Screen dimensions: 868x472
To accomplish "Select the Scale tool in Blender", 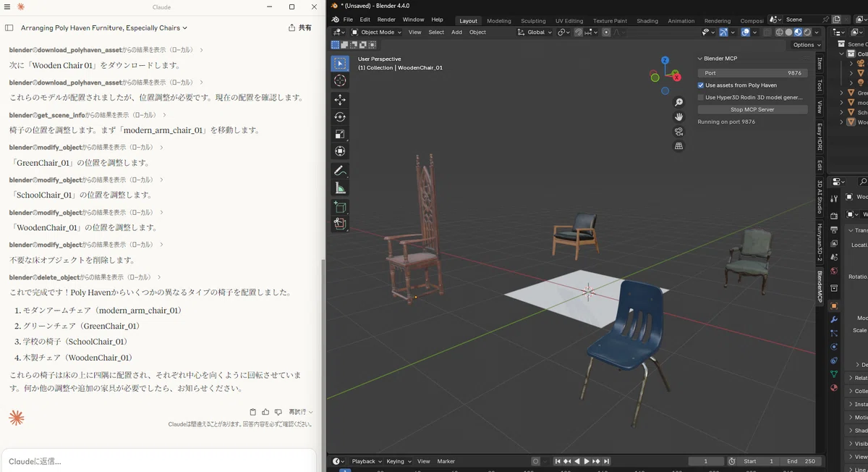I will pos(340,134).
